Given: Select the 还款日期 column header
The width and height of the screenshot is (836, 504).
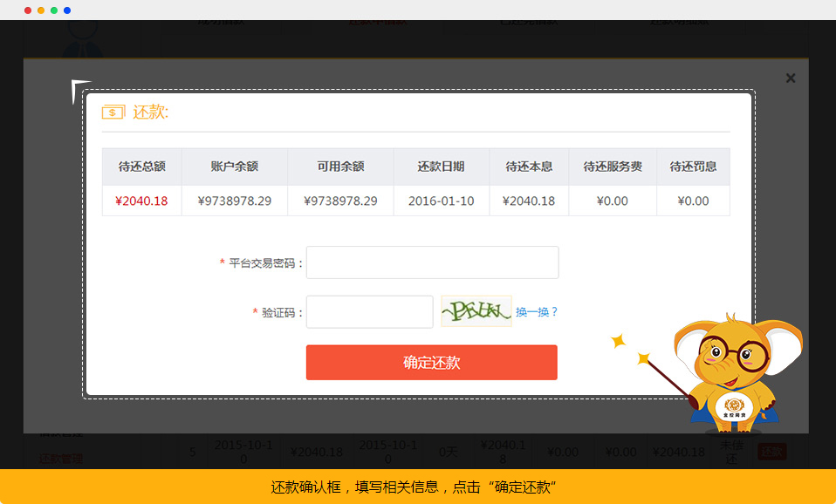Looking at the screenshot, I should click(x=441, y=167).
